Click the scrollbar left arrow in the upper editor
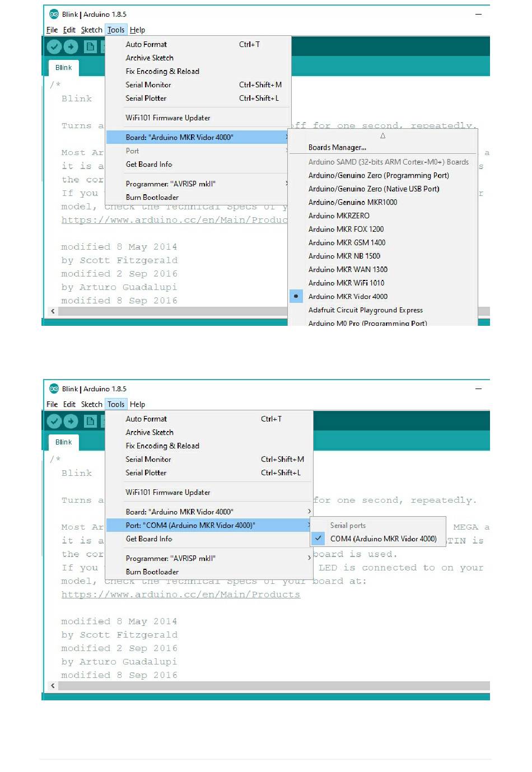 point(53,311)
